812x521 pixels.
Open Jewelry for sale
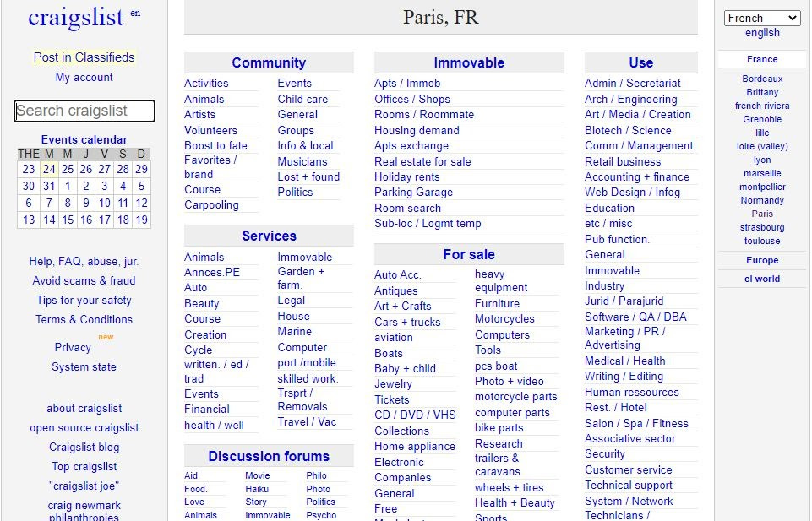pos(393,384)
